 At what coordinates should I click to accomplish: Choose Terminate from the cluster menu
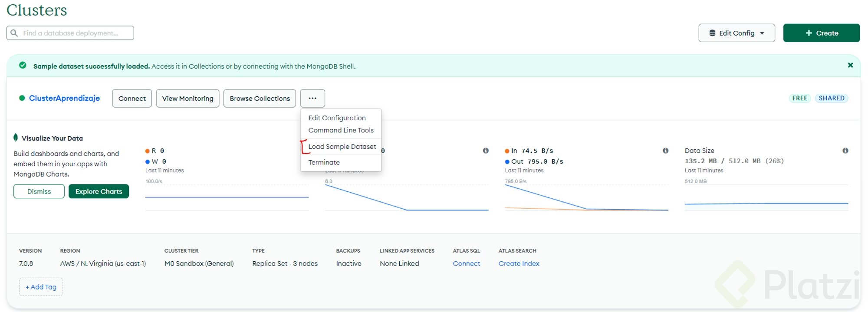tap(324, 162)
